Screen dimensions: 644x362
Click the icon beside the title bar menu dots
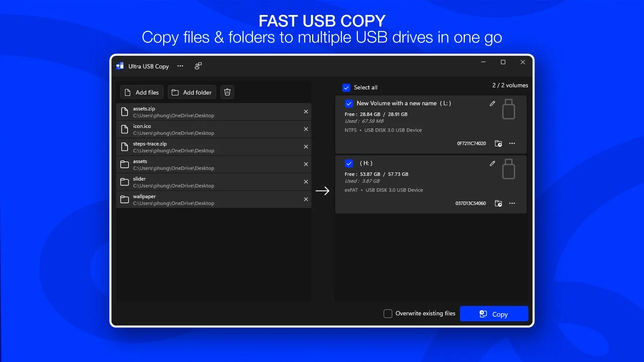point(198,66)
